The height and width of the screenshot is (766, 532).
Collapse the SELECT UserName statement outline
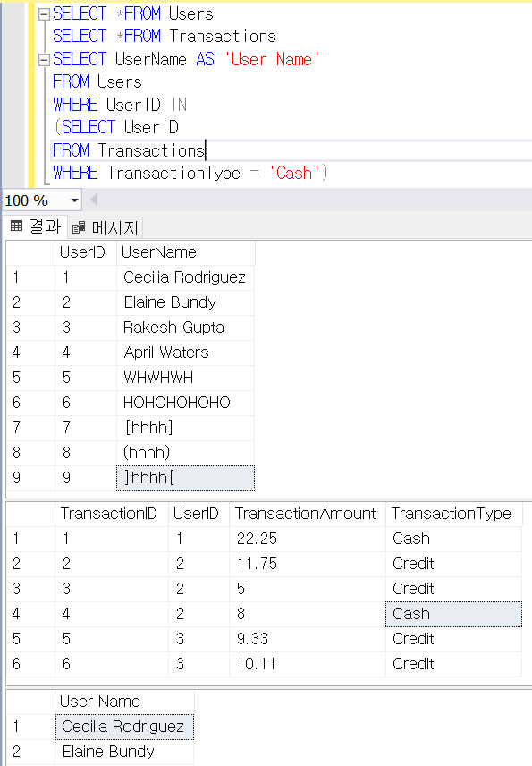pyautogui.click(x=44, y=60)
